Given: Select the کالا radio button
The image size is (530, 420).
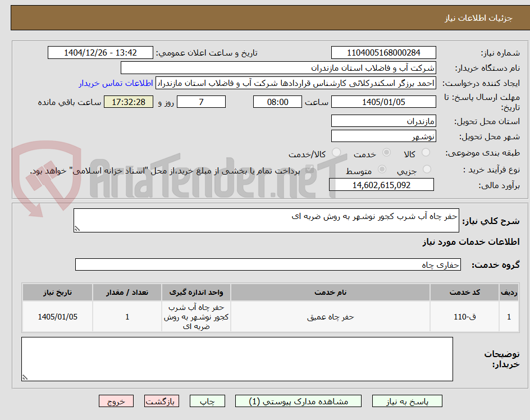Looking at the screenshot, I should click(426, 153).
